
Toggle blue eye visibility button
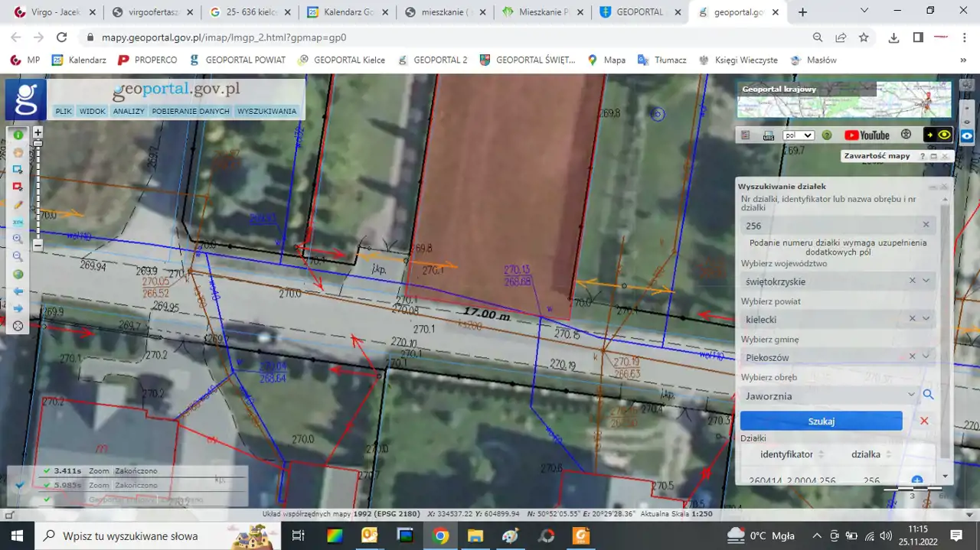tap(967, 136)
